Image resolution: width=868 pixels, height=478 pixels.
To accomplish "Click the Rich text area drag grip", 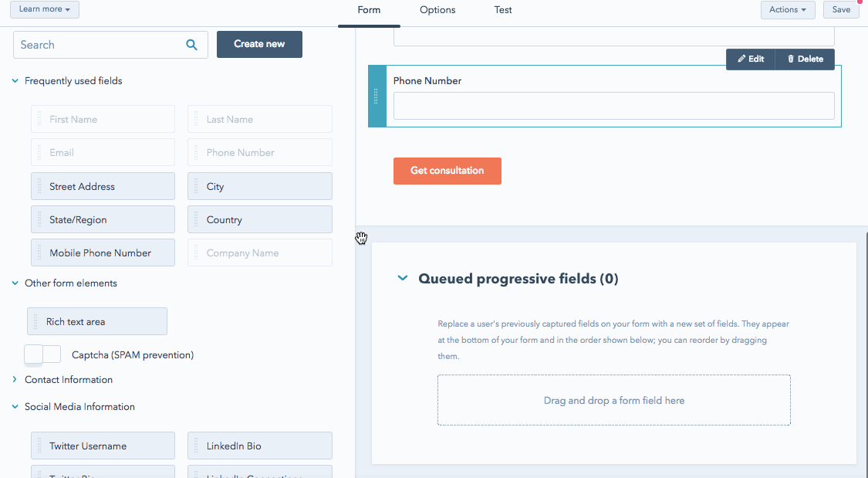I will [x=35, y=321].
